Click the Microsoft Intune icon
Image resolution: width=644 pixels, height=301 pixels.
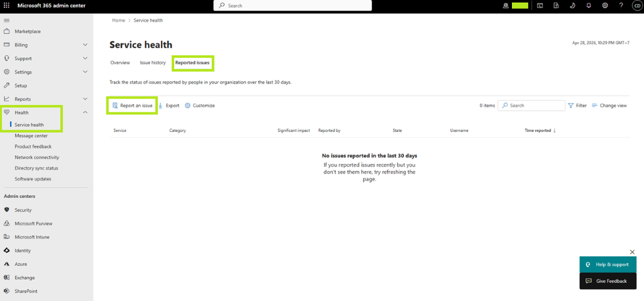tap(6, 237)
